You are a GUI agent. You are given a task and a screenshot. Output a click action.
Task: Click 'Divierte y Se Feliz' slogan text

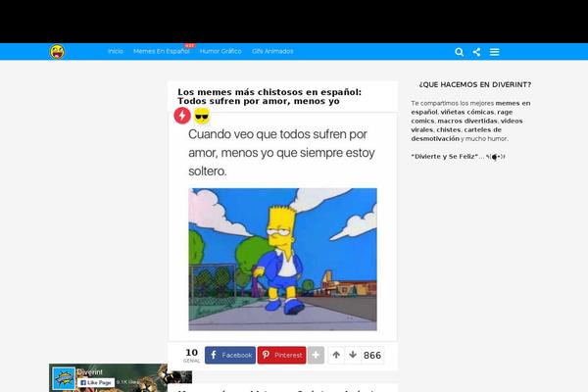[444, 157]
